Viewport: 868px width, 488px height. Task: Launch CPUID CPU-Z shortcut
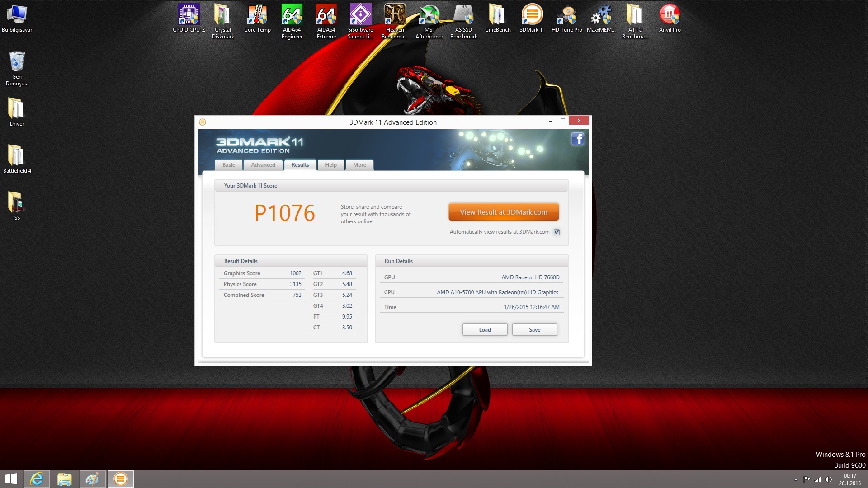pyautogui.click(x=189, y=19)
